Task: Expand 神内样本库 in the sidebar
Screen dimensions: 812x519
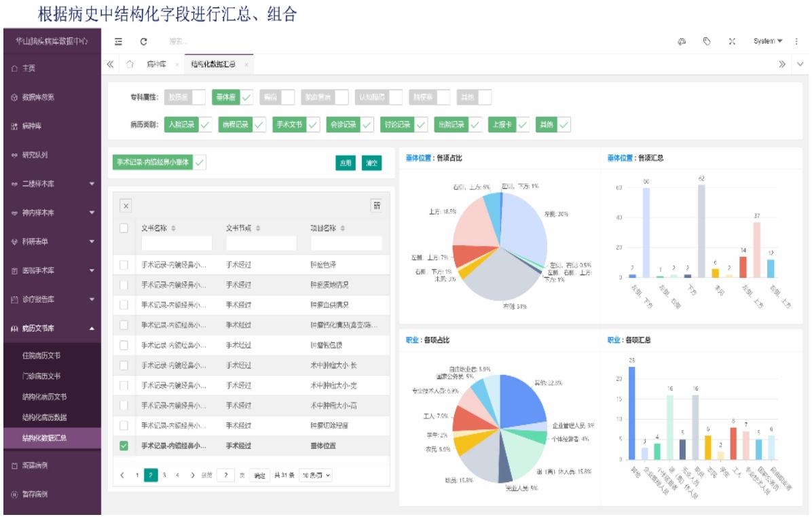Action: pos(52,213)
